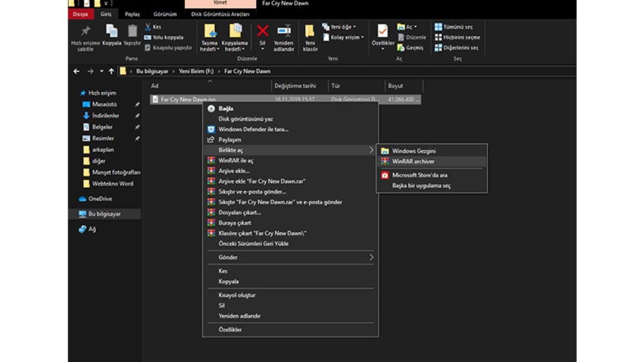Choose Bağla from the context menu

226,108
